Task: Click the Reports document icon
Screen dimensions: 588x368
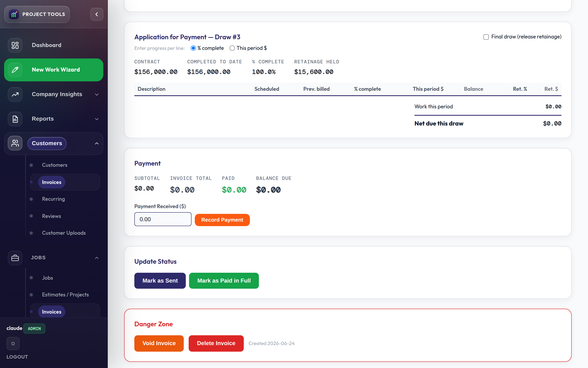Action: [15, 119]
